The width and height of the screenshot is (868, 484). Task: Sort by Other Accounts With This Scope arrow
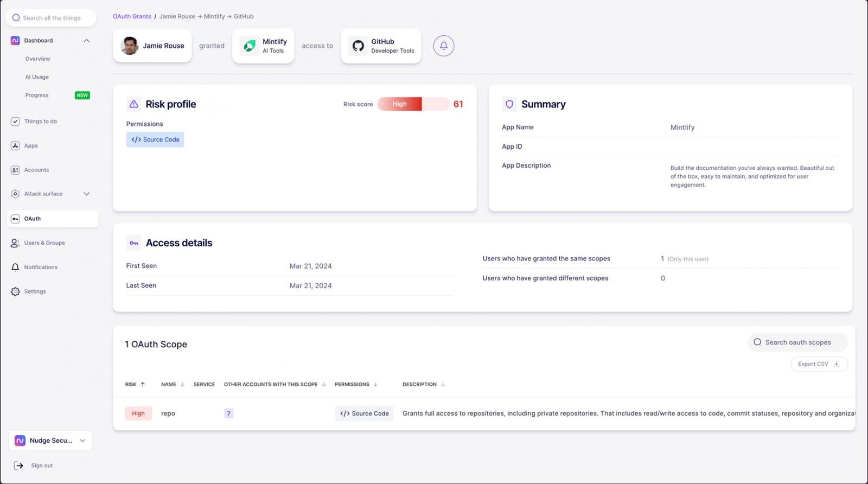pyautogui.click(x=324, y=384)
